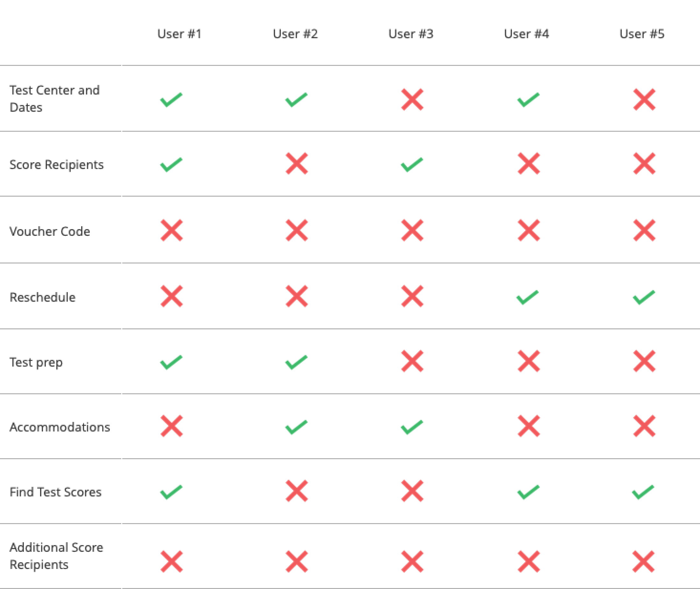Click User #4 green check in Reschedule row

click(x=528, y=297)
